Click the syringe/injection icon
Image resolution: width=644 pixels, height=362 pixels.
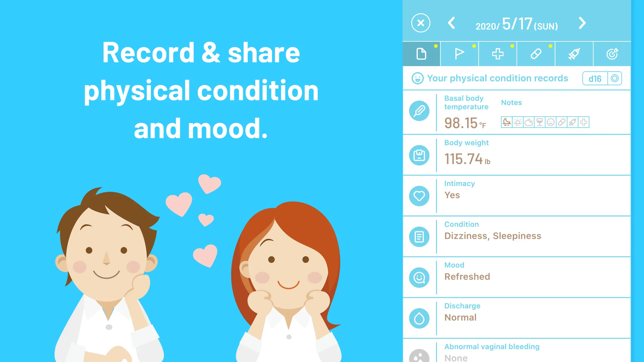[x=574, y=54]
